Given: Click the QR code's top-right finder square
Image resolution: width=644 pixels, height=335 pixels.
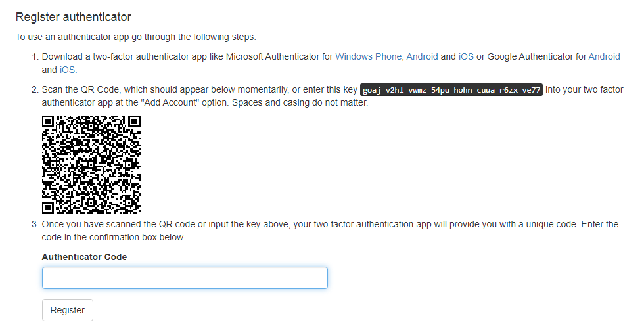Looking at the screenshot, I should 134,122.
